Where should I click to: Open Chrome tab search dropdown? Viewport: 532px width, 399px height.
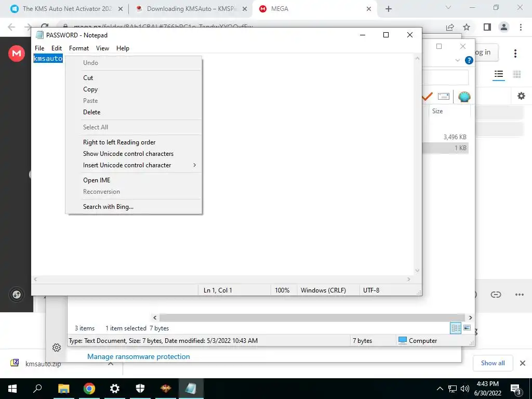(448, 8)
